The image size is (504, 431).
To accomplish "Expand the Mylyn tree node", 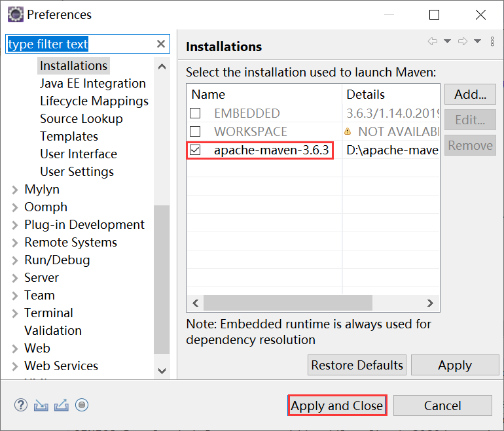I will 14,190.
